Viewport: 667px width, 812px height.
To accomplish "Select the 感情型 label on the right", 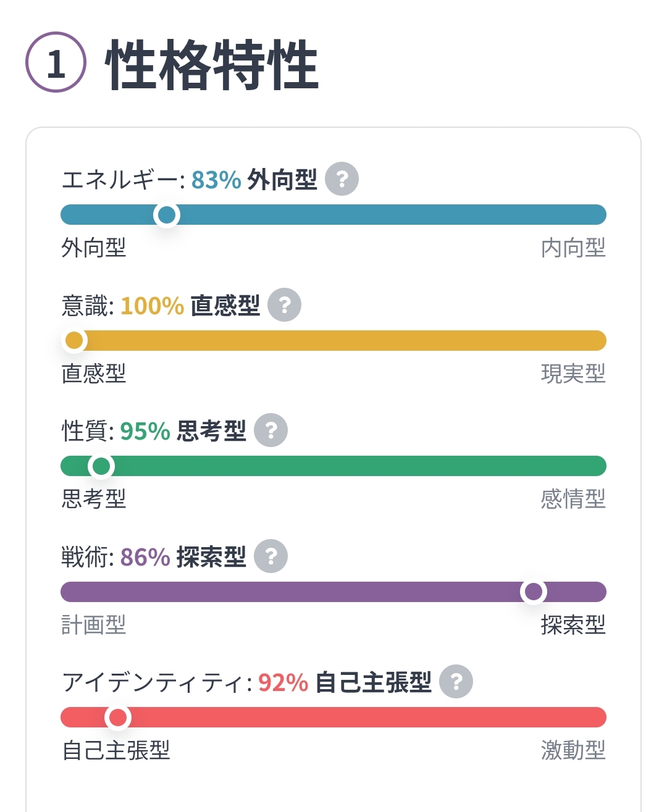I will click(574, 500).
